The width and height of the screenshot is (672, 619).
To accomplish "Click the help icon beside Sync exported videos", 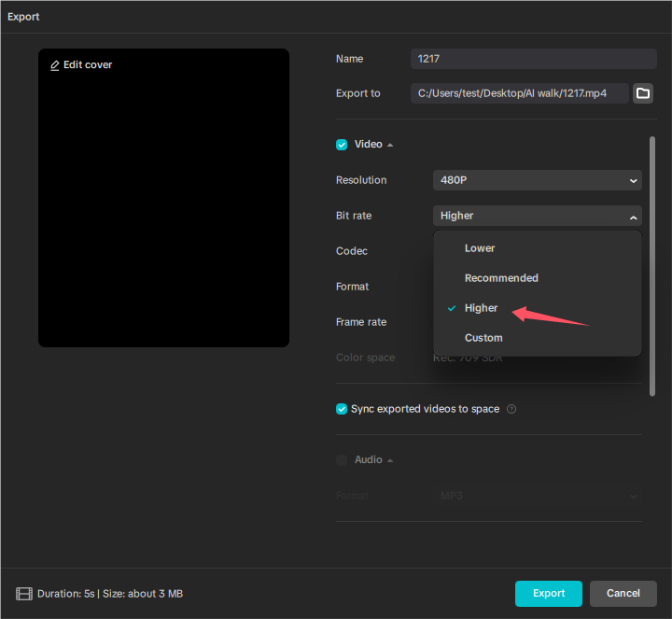I will pyautogui.click(x=511, y=409).
